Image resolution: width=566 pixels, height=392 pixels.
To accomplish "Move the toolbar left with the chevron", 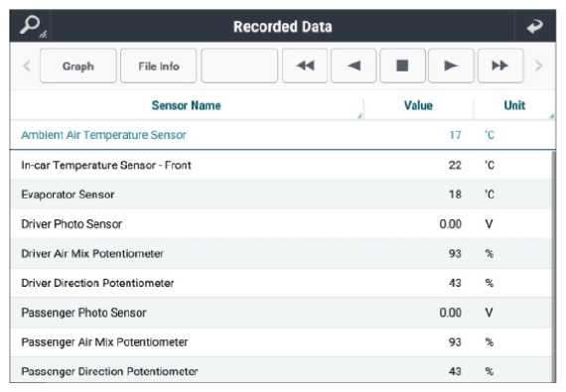I will (27, 65).
